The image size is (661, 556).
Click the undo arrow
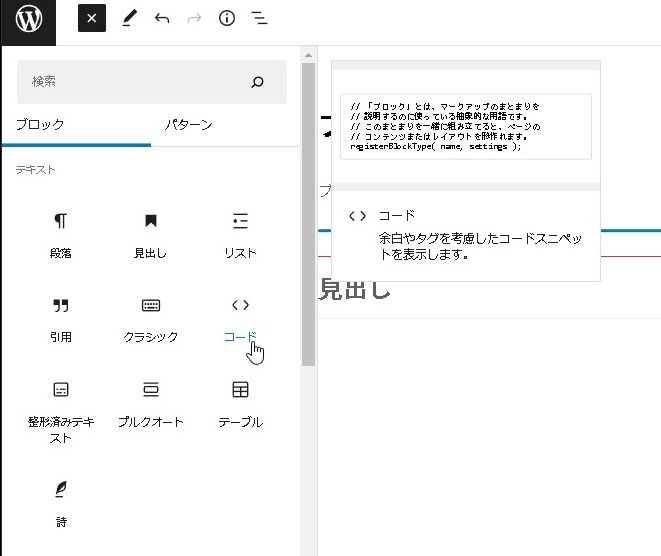(162, 19)
